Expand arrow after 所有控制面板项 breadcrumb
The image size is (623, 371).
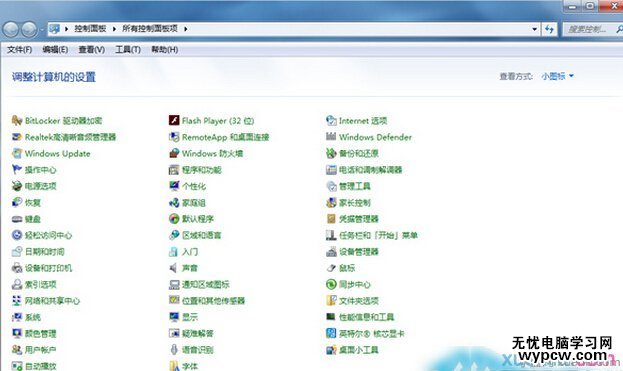pos(186,29)
